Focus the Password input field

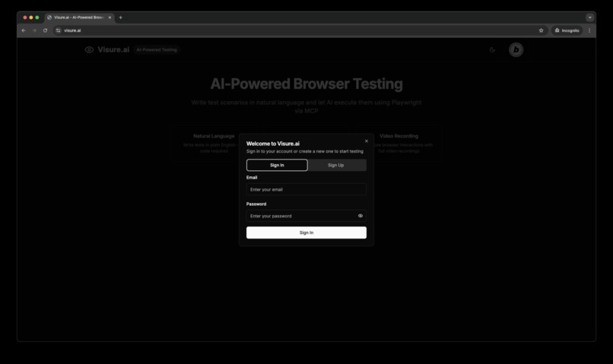coord(306,216)
